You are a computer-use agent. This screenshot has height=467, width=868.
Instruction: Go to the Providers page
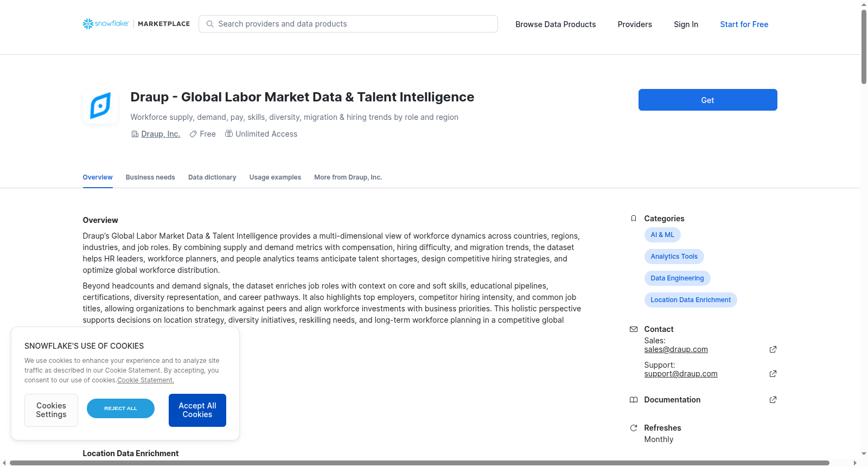tap(635, 24)
